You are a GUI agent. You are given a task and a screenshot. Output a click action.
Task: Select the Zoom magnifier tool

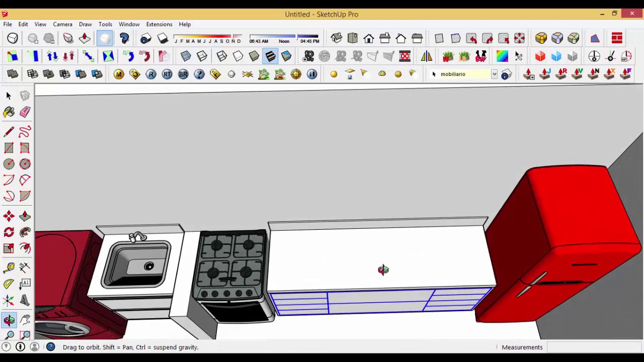(9, 335)
